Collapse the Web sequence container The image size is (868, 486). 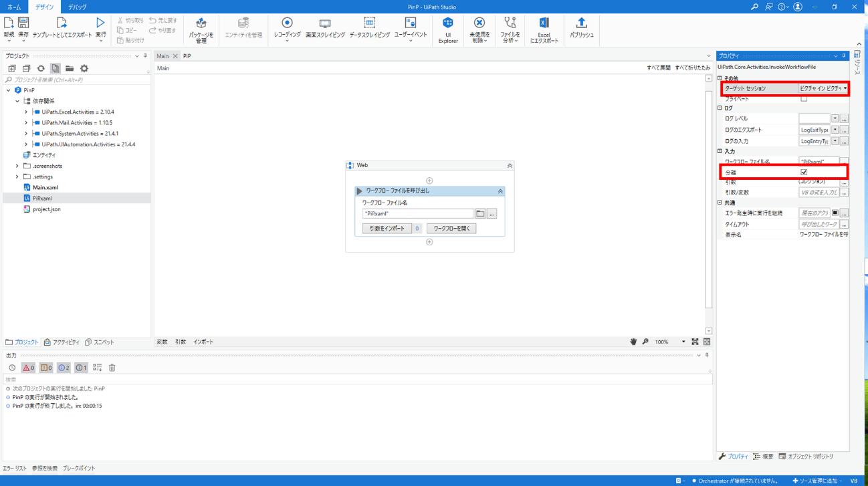(510, 165)
